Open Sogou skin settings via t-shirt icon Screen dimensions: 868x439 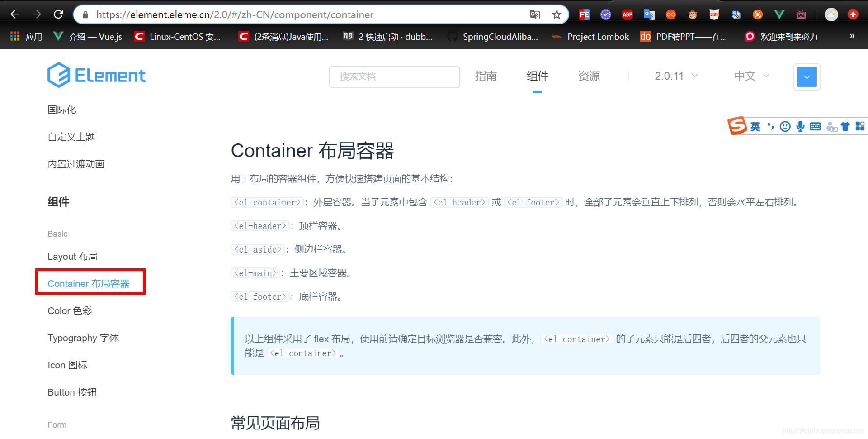tap(845, 126)
